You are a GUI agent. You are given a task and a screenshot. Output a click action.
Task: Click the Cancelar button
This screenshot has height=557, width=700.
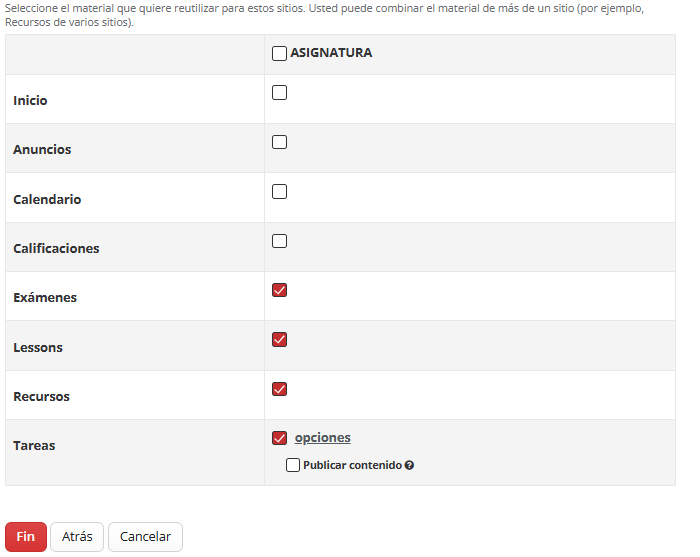tap(145, 537)
